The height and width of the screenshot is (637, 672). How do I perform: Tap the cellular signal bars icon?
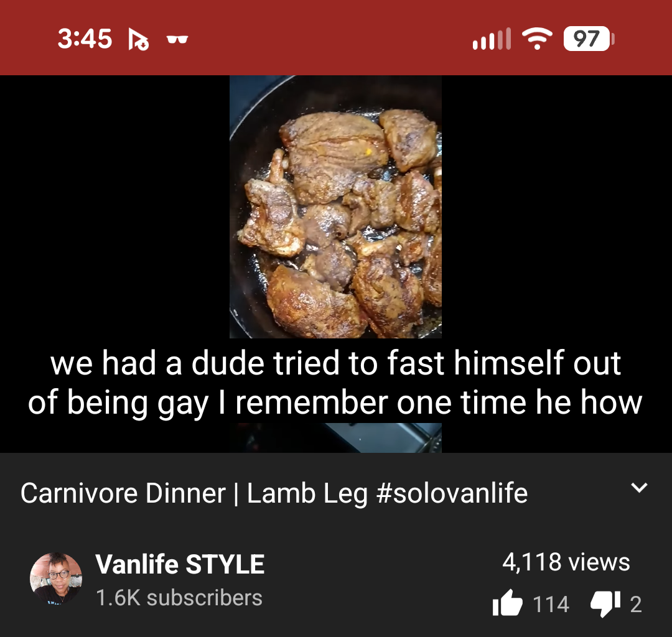tap(492, 39)
